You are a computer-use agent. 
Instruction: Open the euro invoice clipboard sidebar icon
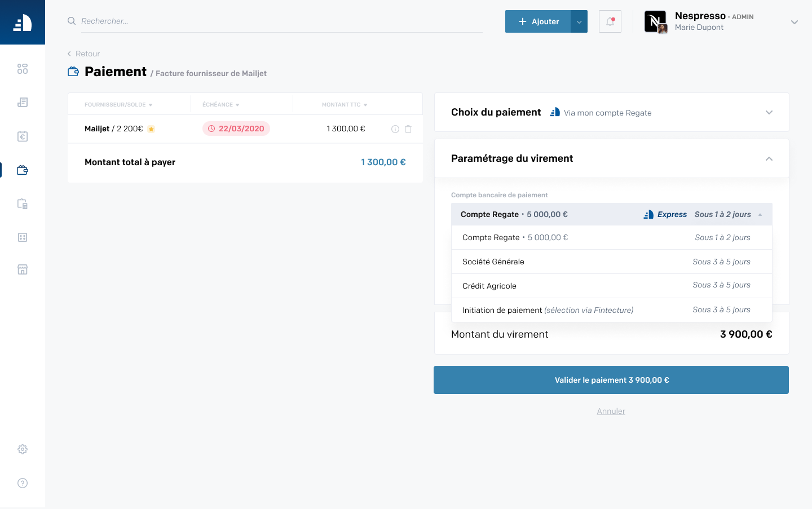coord(23,136)
